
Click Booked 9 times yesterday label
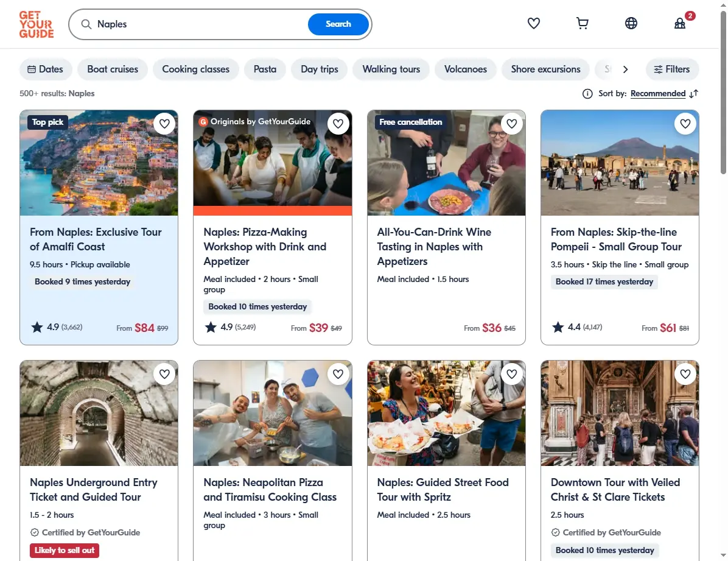[83, 282]
